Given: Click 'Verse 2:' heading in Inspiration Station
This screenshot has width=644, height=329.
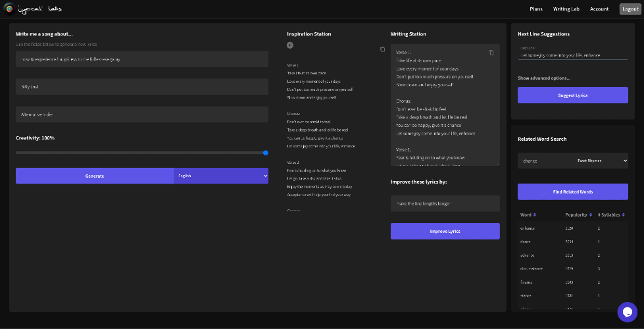Looking at the screenshot, I should [x=293, y=163].
